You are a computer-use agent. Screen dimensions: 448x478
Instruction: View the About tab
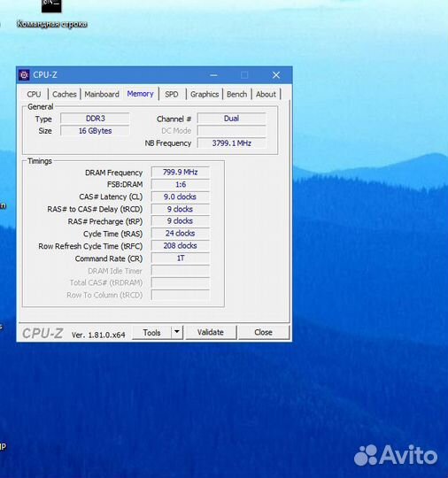[x=266, y=95]
